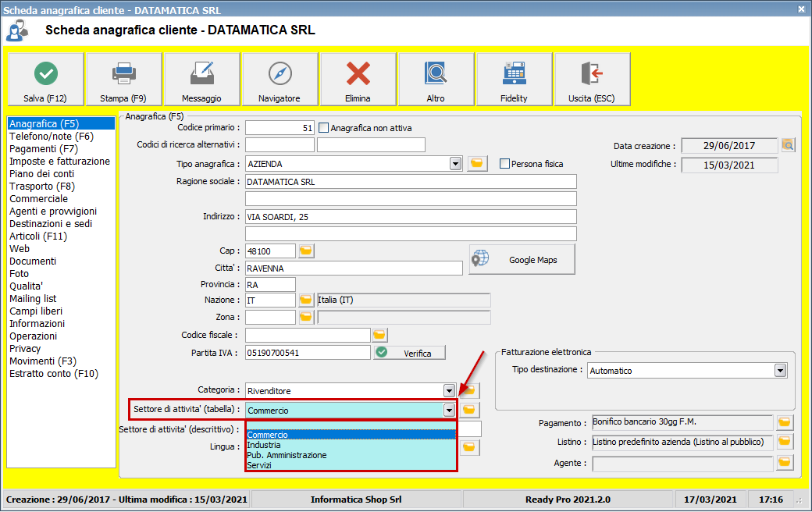The height and width of the screenshot is (512, 812).
Task: Expand the Categoria dropdown arrow
Action: (x=449, y=391)
